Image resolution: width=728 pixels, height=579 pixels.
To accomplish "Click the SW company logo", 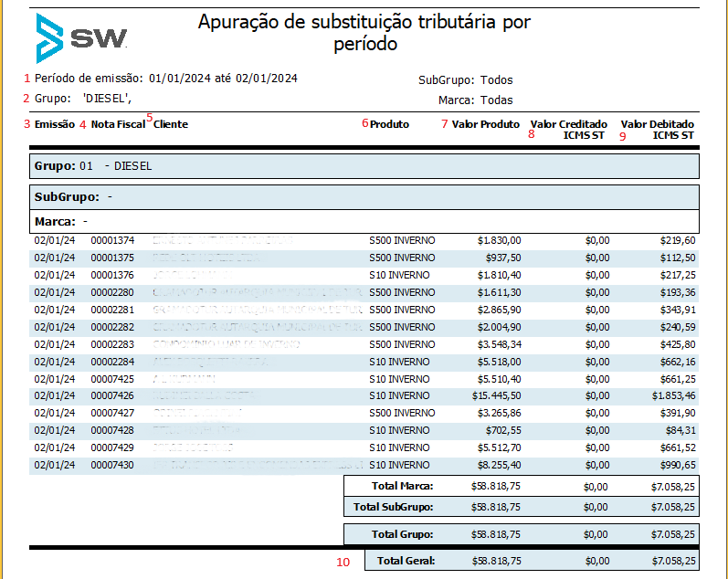I will pos(81,38).
